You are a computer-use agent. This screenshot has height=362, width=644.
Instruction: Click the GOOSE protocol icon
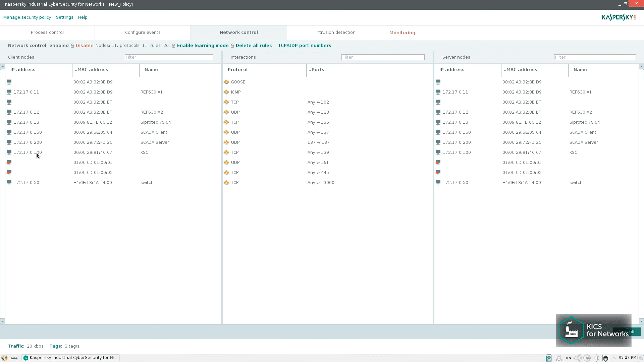point(226,82)
